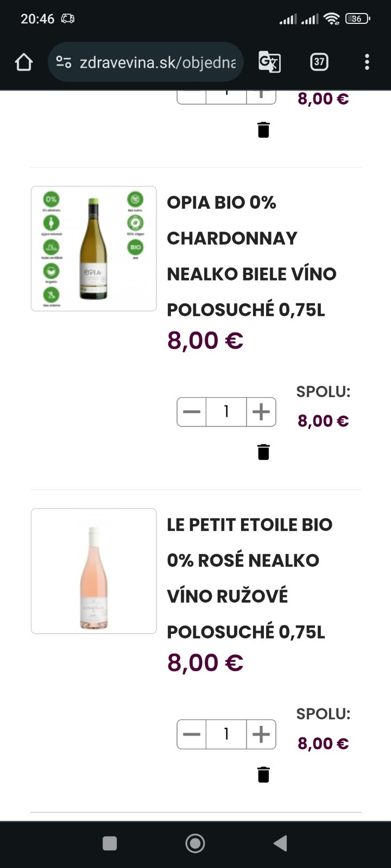
Task: Open the browser tab switcher showing 37
Action: (319, 62)
